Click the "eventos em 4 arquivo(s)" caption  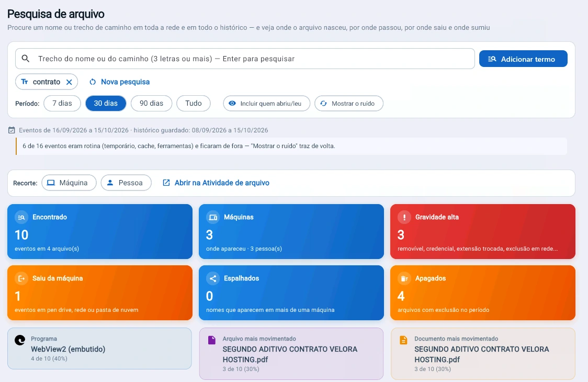pos(47,249)
